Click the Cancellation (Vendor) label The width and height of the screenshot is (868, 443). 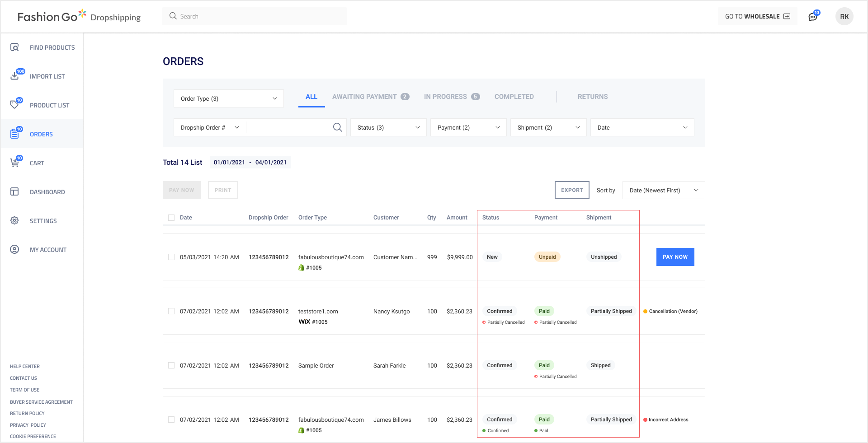670,311
